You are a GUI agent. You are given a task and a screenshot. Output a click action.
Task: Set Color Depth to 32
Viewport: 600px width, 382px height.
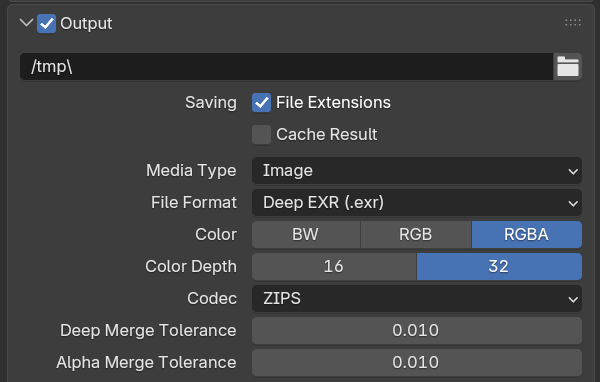click(x=499, y=266)
